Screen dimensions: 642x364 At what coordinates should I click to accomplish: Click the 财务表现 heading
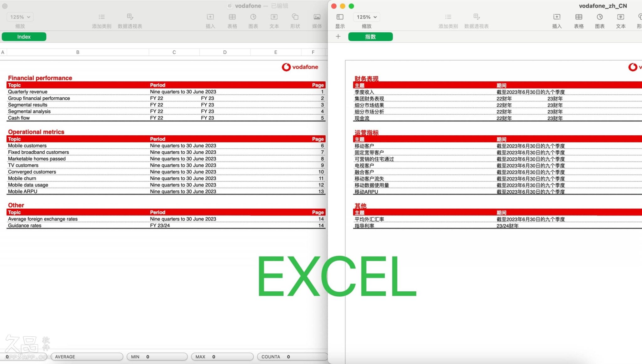[x=366, y=79]
